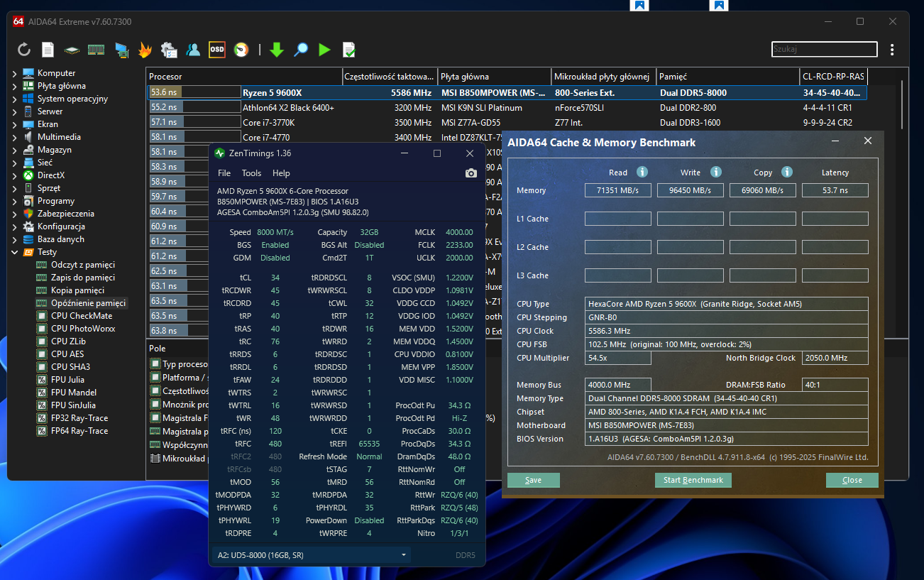Image resolution: width=924 pixels, height=580 pixels.
Task: Click the magnifier search icon in toolbar
Action: 301,50
